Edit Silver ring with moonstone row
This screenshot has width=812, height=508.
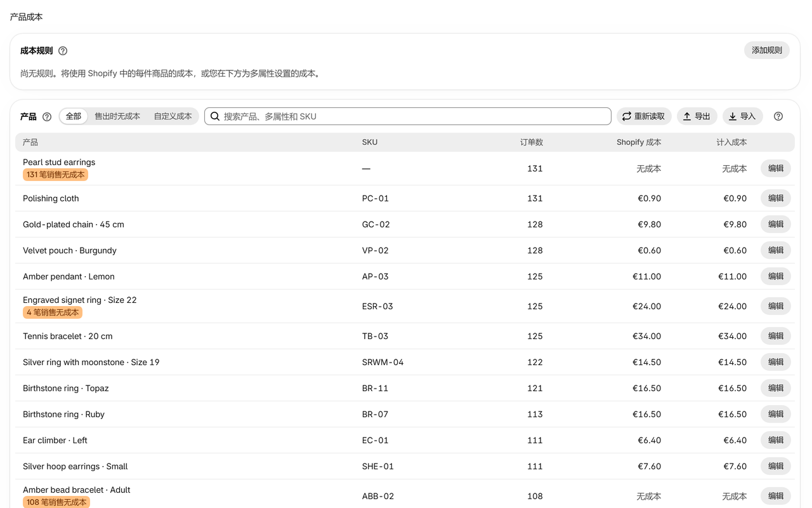pyautogui.click(x=776, y=362)
